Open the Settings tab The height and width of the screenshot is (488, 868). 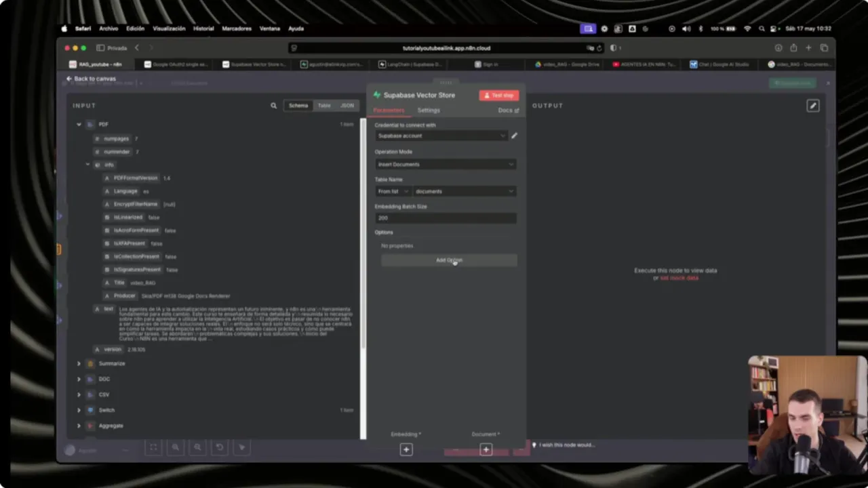click(x=429, y=110)
